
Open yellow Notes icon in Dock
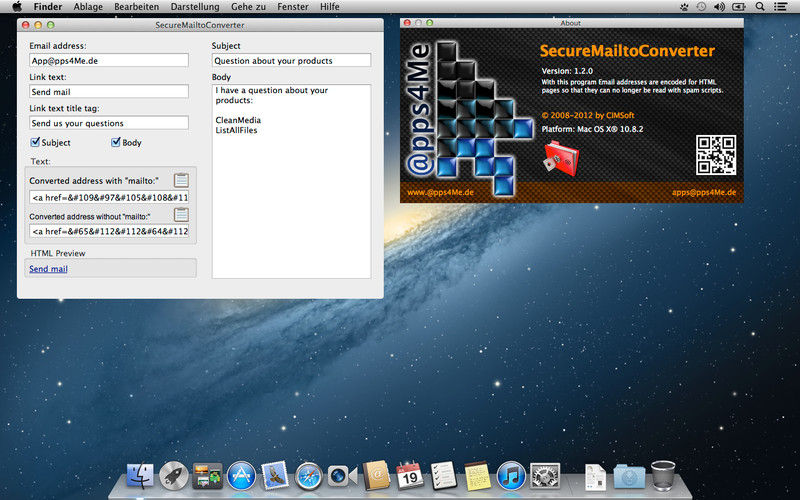coord(477,476)
